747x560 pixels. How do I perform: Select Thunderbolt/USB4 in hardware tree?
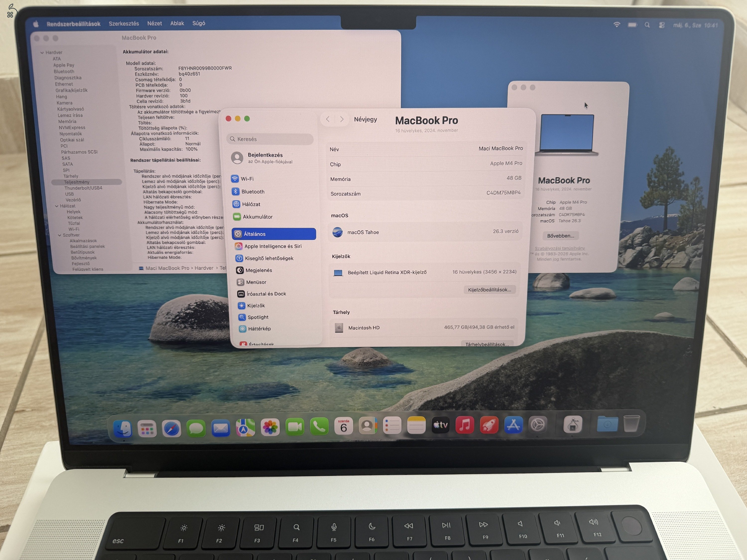tap(83, 188)
